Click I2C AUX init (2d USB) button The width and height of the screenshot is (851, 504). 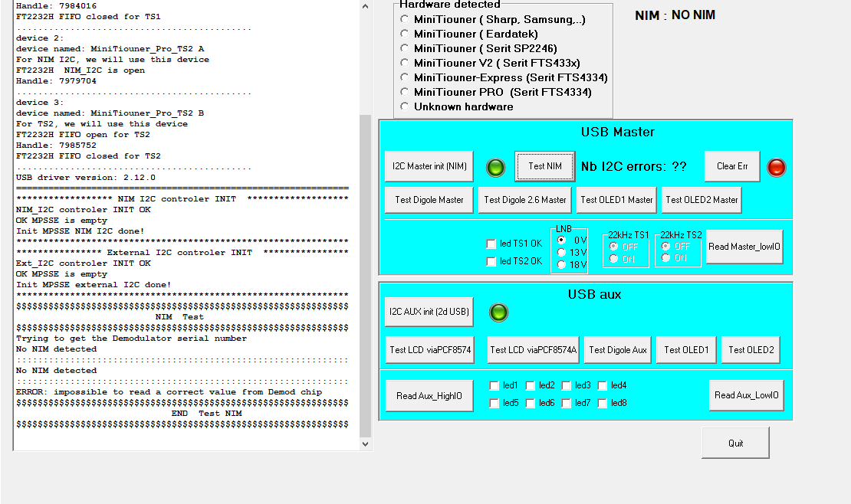pos(429,312)
